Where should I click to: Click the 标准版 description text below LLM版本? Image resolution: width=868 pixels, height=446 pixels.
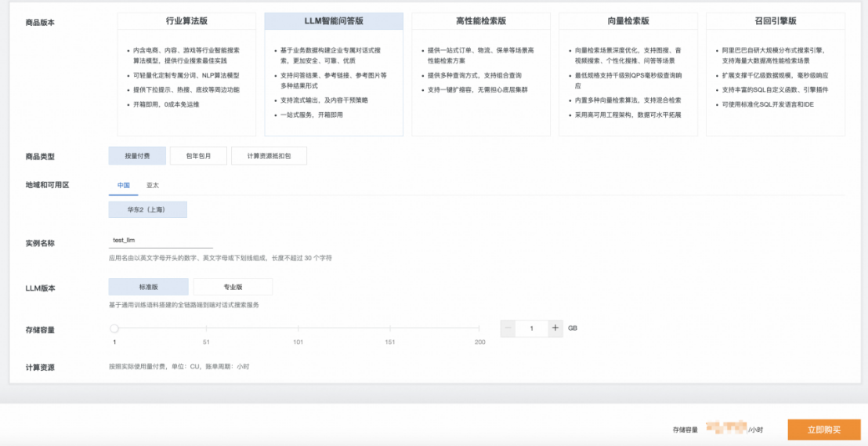(x=184, y=305)
